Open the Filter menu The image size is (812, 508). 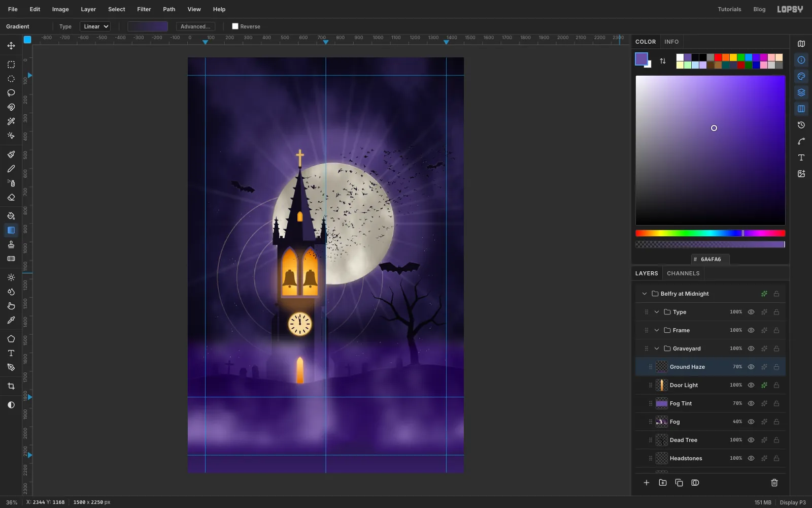pyautogui.click(x=144, y=9)
